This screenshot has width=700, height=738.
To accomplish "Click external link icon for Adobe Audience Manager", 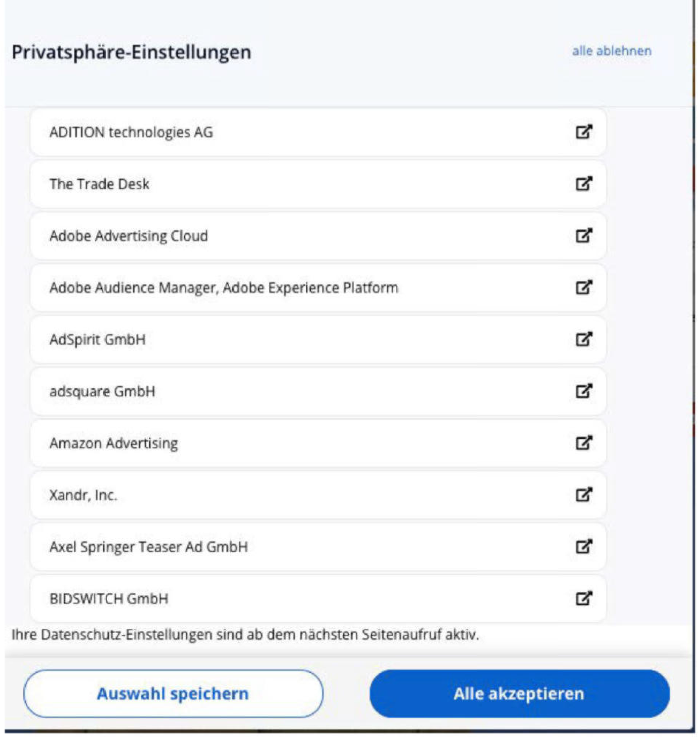I will [584, 287].
